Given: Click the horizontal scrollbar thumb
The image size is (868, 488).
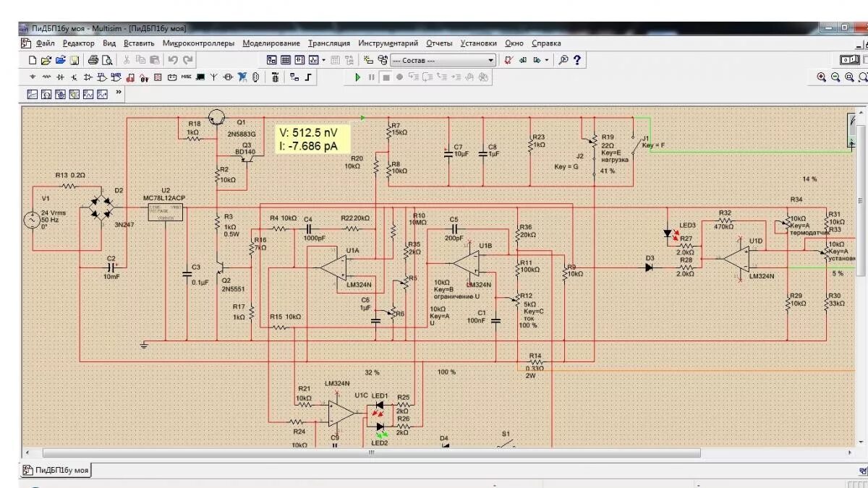Looking at the screenshot, I should click(x=372, y=453).
